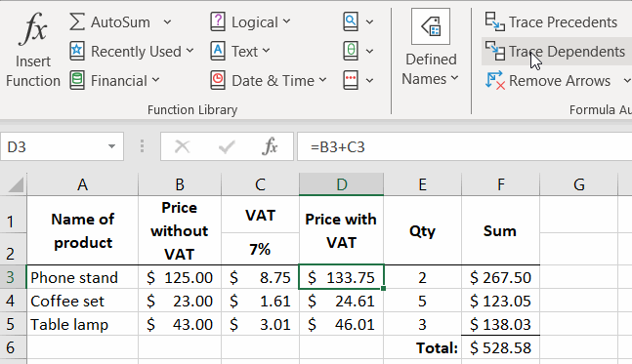Image resolution: width=632 pixels, height=364 pixels.
Task: Select the cell with $ 125.00
Action: click(180, 277)
